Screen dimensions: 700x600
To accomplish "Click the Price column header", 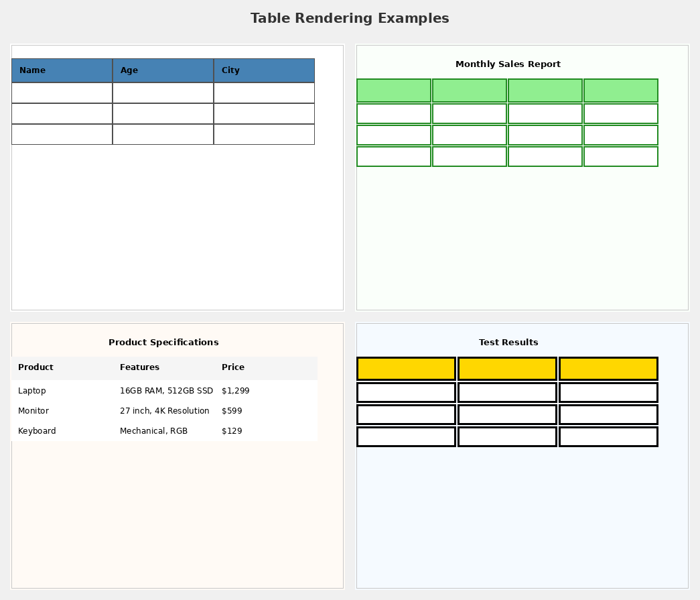I will (x=233, y=367).
